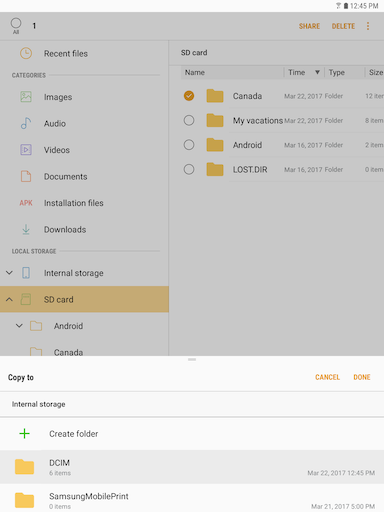Click the SD card breadcrumb path
The width and height of the screenshot is (384, 512).
[194, 53]
